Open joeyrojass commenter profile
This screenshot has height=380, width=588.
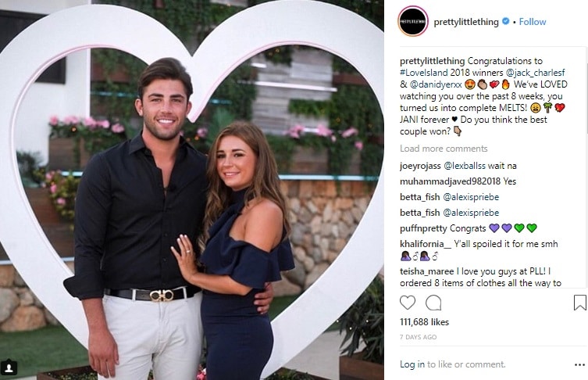pos(420,166)
